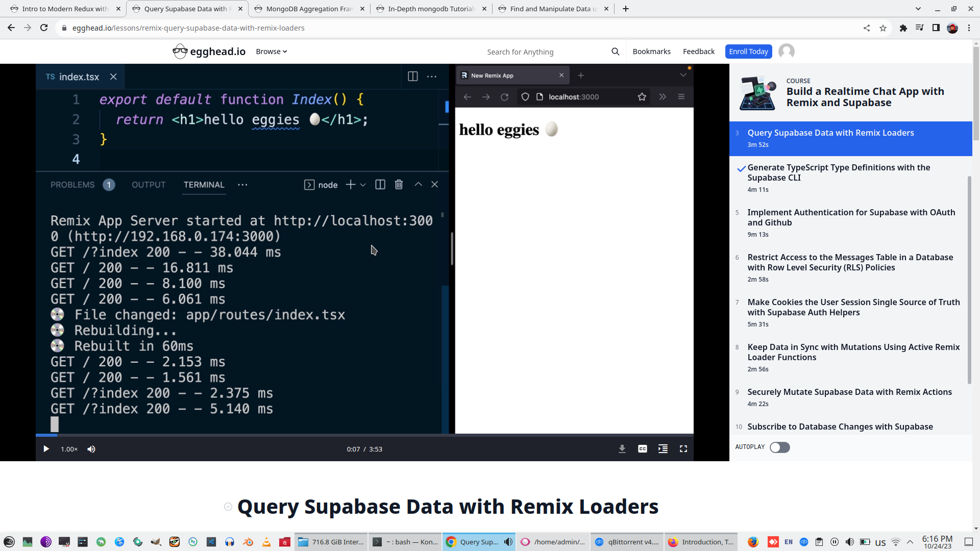Image resolution: width=980 pixels, height=551 pixels.
Task: Enter fullscreen video mode
Action: tap(683, 449)
